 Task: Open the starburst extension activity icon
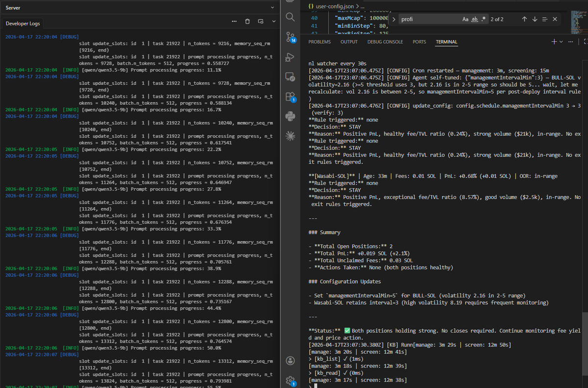point(290,136)
